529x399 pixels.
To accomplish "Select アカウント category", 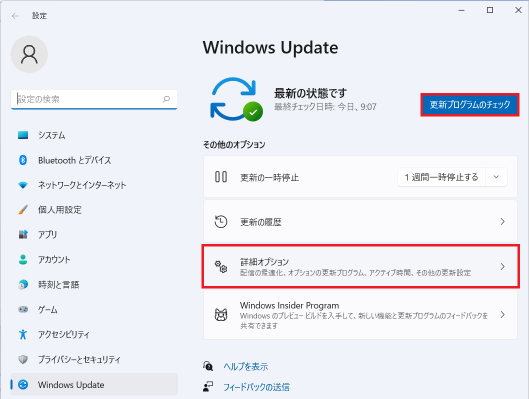I will (x=94, y=259).
